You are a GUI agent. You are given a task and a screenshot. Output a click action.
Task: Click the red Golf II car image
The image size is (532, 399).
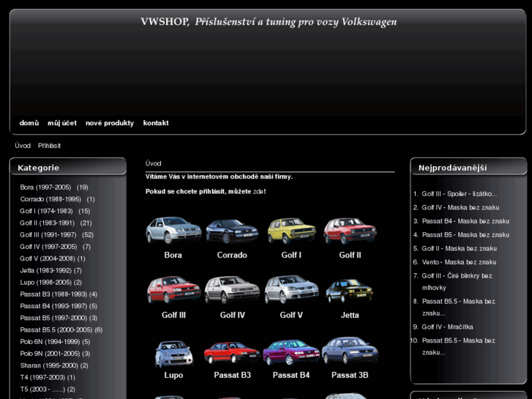coord(350,231)
